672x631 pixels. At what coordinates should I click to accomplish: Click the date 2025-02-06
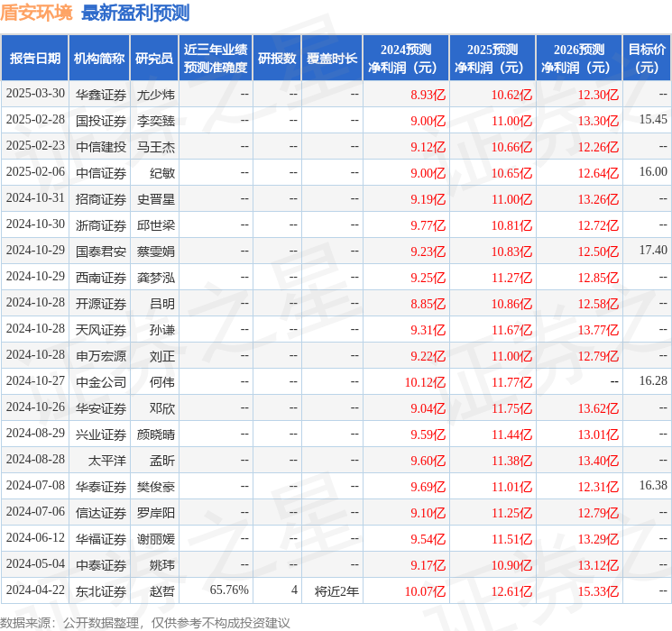(x=35, y=171)
